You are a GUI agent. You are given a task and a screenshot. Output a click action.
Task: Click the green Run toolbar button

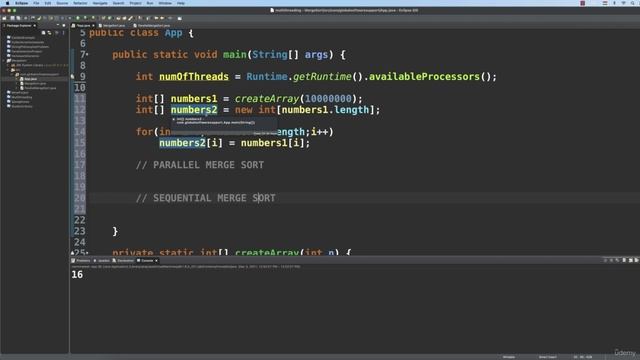click(x=85, y=18)
